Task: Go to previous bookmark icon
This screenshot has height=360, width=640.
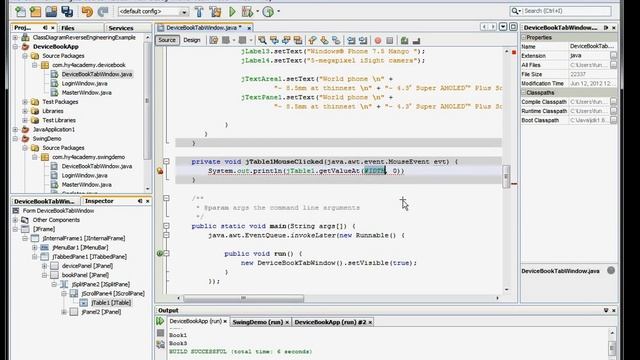Action: coord(312,40)
